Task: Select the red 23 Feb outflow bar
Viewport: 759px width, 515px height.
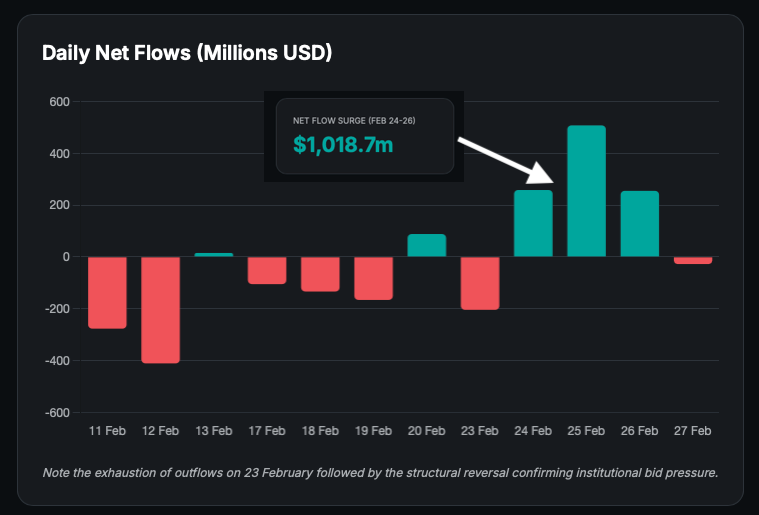Action: click(480, 283)
